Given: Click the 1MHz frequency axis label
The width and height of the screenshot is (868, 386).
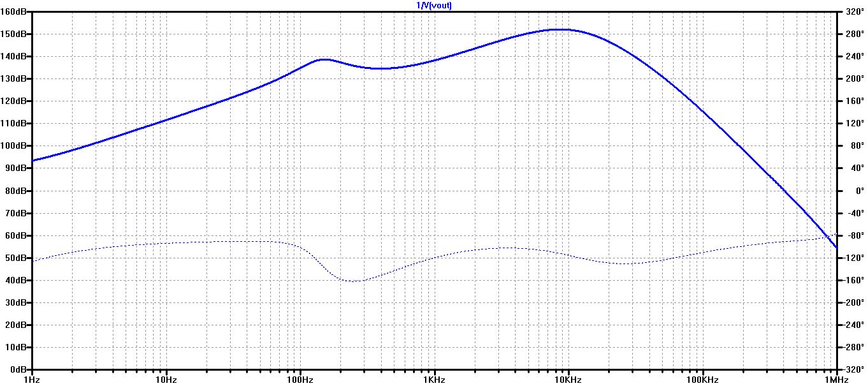Looking at the screenshot, I should pos(836,380).
